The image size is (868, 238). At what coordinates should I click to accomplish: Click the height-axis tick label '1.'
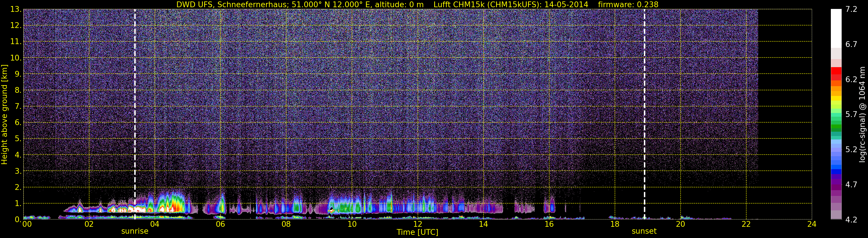pyautogui.click(x=18, y=204)
